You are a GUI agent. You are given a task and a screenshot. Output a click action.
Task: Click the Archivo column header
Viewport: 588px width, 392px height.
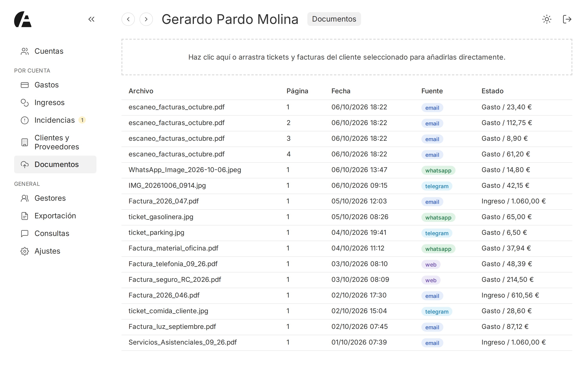141,91
